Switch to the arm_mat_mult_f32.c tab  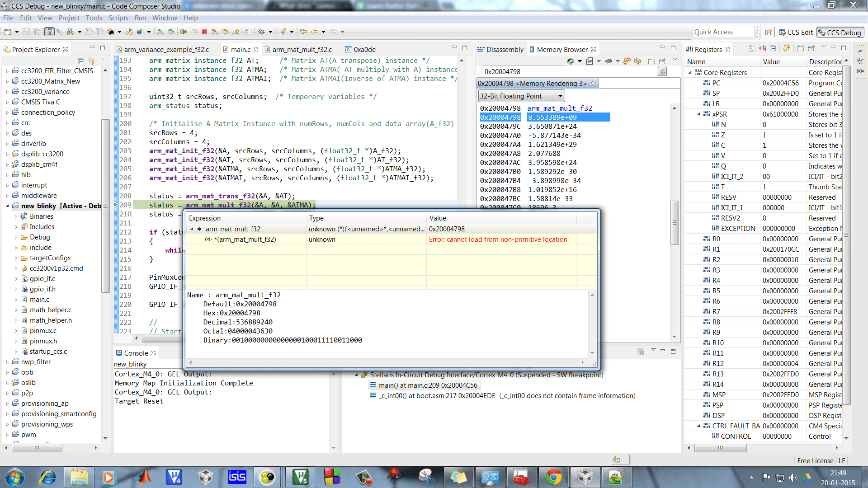pos(302,49)
